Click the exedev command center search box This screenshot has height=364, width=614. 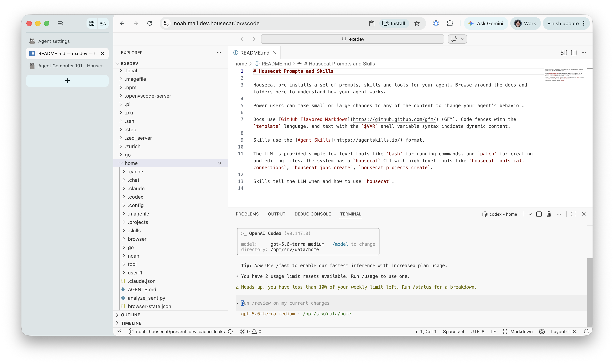pos(352,39)
